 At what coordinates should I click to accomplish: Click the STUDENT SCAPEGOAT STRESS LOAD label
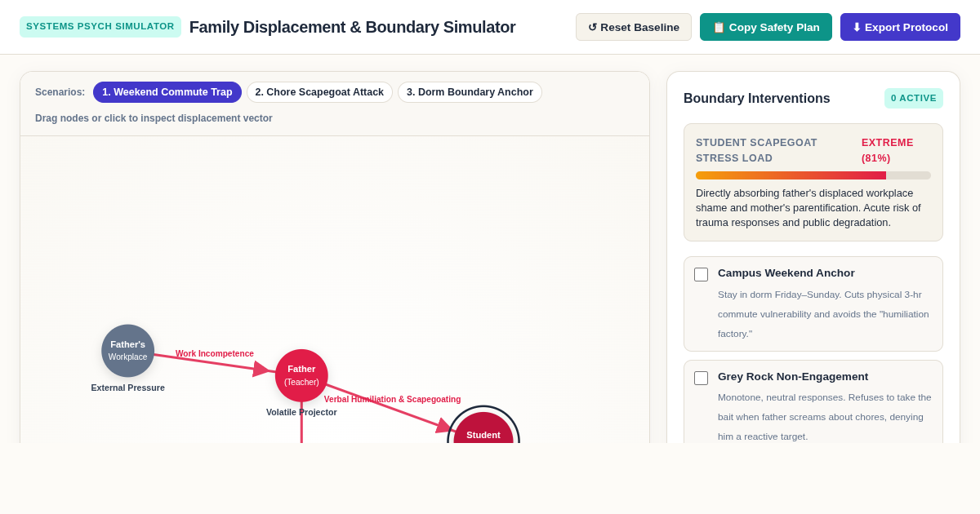tap(756, 150)
